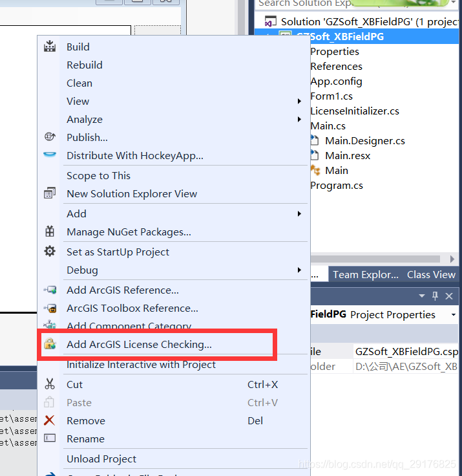Click the red Remove X icon

tap(50, 420)
